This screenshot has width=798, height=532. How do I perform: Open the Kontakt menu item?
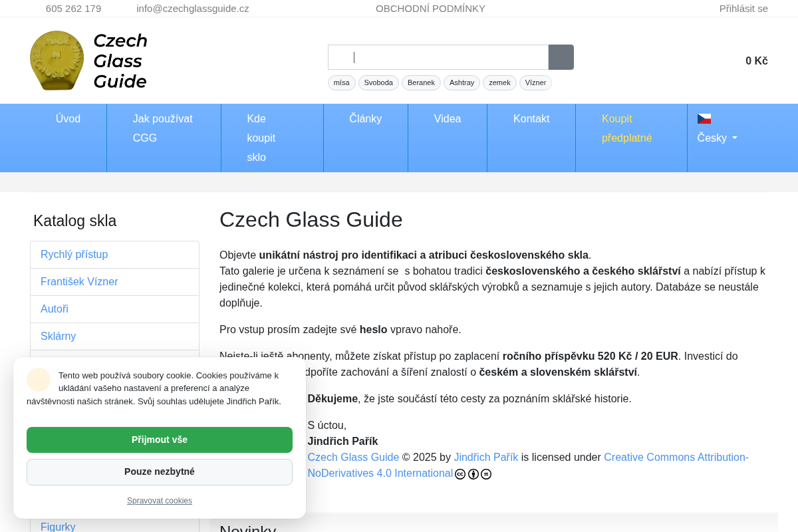[531, 118]
